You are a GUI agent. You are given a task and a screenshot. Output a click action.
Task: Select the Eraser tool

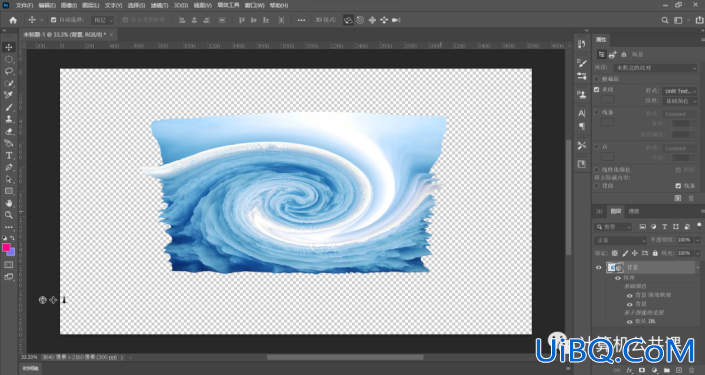9,131
